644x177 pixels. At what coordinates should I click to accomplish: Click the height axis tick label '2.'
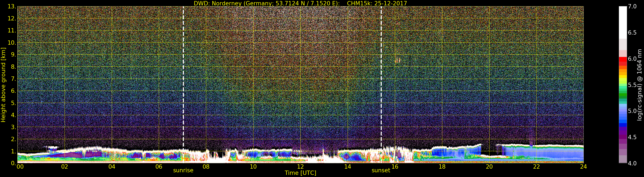(14, 139)
